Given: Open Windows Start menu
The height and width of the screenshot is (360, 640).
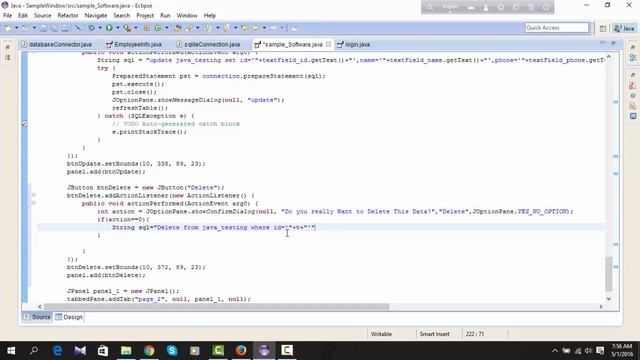Looking at the screenshot, I should click(x=11, y=350).
